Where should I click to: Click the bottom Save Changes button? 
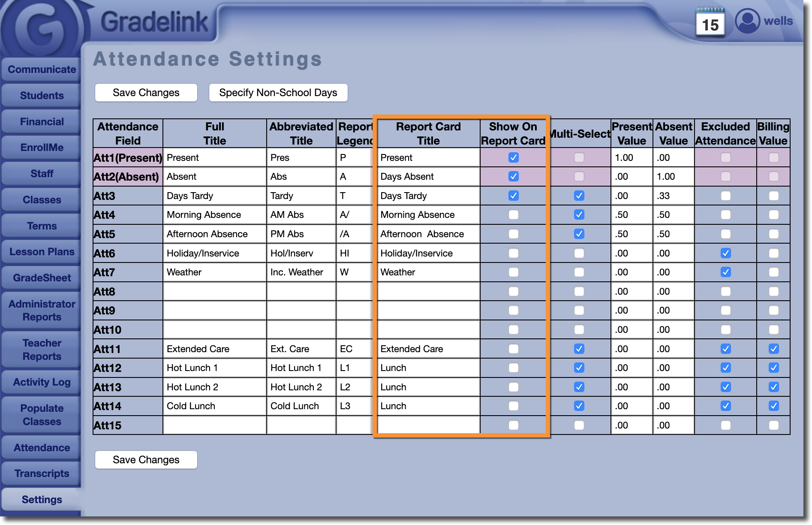tap(146, 460)
